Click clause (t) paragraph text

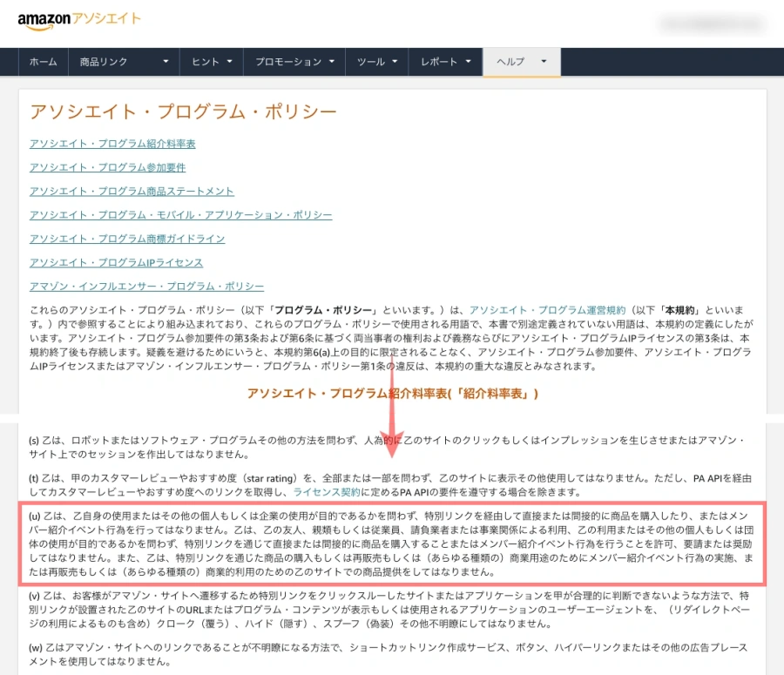click(390, 485)
